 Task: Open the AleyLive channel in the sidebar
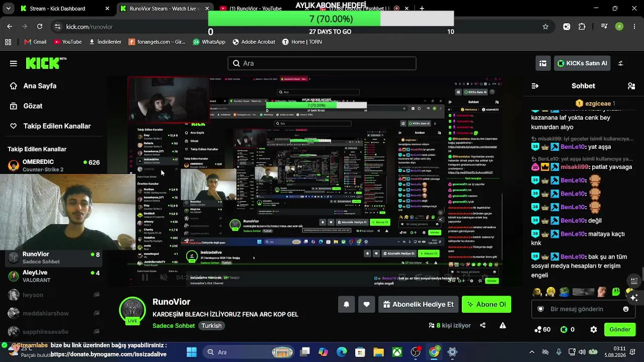coord(53,276)
